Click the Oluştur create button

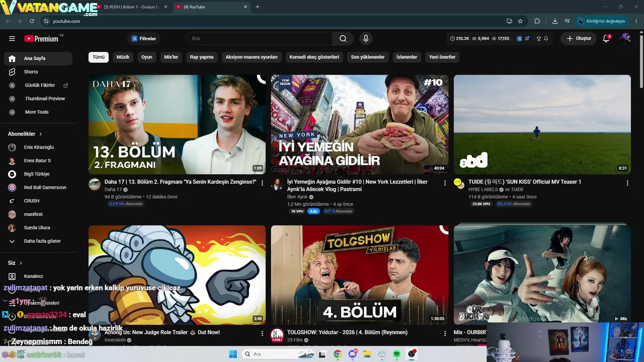click(x=579, y=39)
